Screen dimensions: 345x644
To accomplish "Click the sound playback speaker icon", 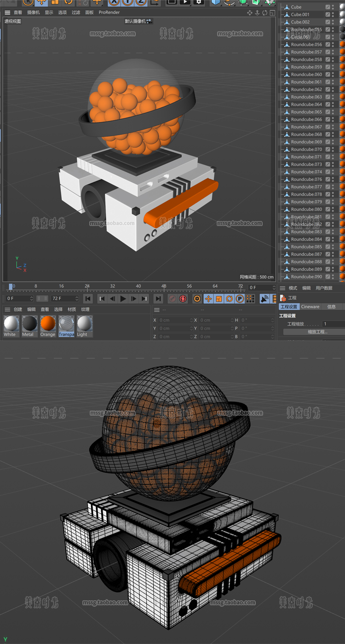I will (264, 299).
